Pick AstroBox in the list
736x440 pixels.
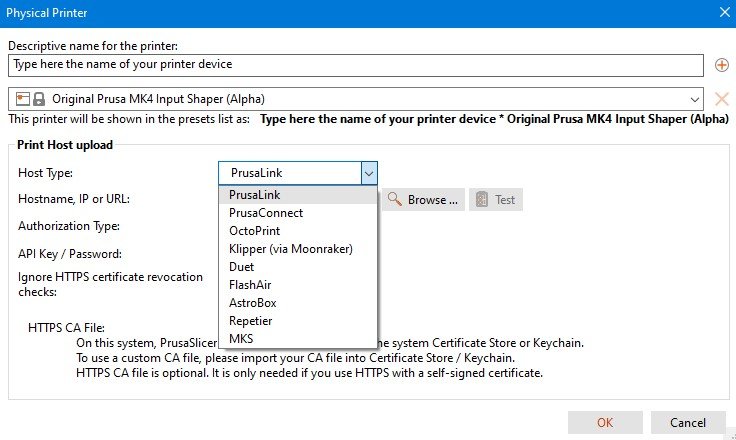click(x=298, y=303)
